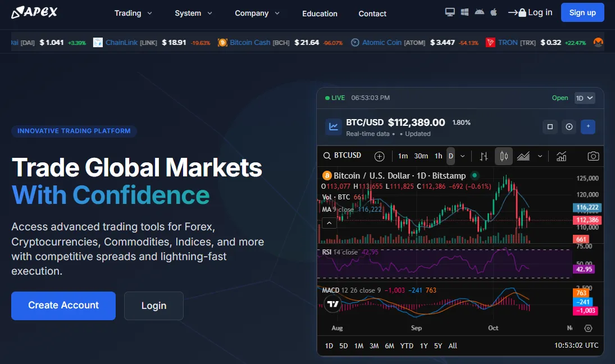Click the Android download icon in header

point(479,12)
